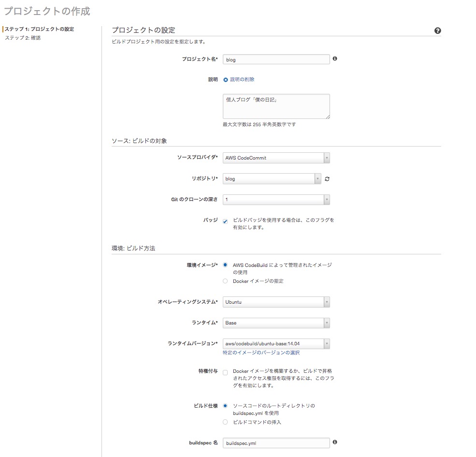
Task: Select the Docker イメージの指定 radio button
Action: pos(225,281)
